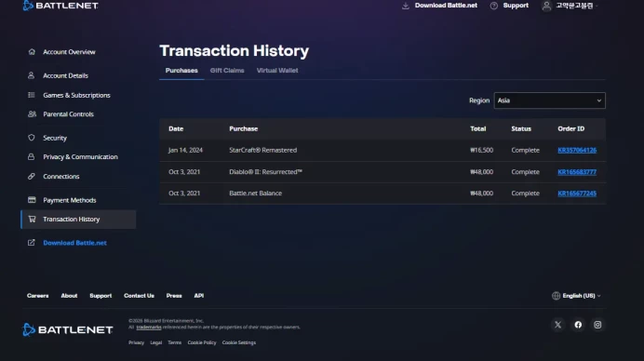Open Account Overview in the sidebar

coord(69,52)
